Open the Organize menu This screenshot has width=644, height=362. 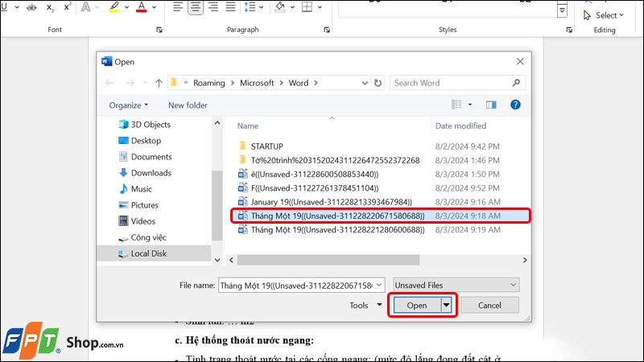click(x=128, y=105)
